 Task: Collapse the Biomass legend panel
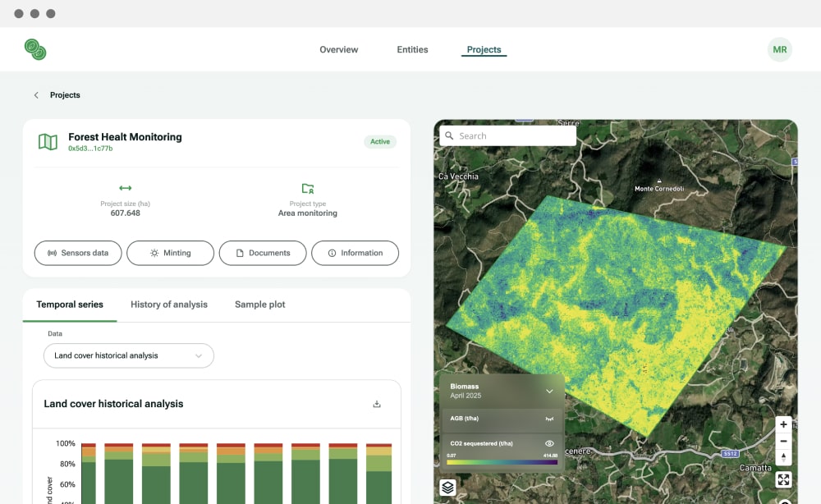click(x=549, y=391)
